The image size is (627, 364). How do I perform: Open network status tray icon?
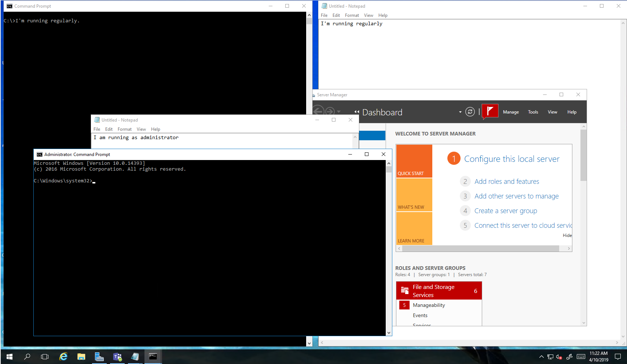coord(550,357)
